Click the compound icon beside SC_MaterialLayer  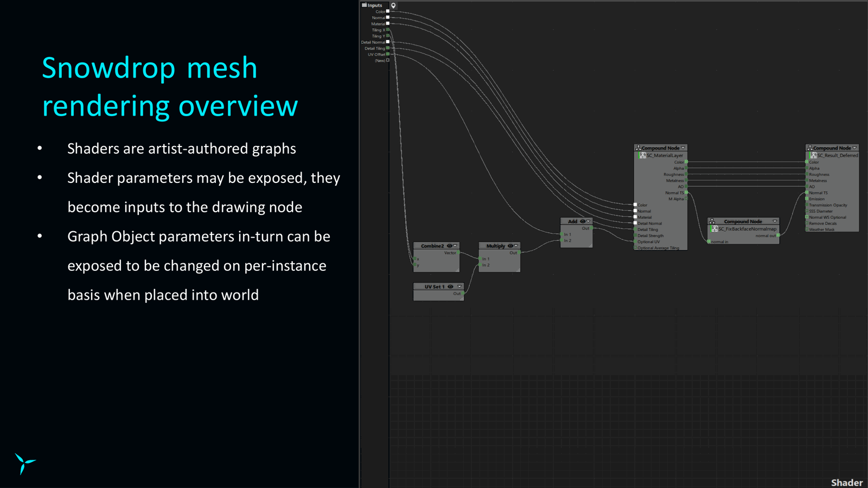(x=642, y=155)
